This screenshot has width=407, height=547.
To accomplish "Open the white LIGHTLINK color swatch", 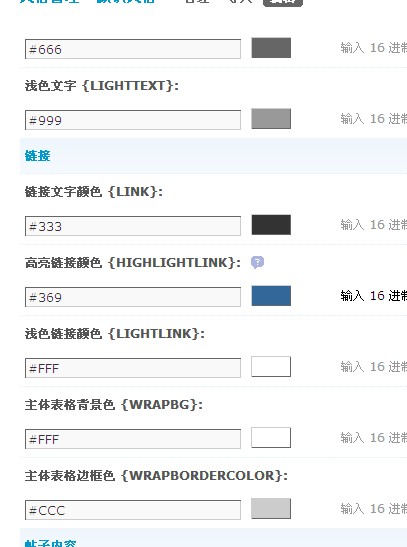I will tap(271, 367).
